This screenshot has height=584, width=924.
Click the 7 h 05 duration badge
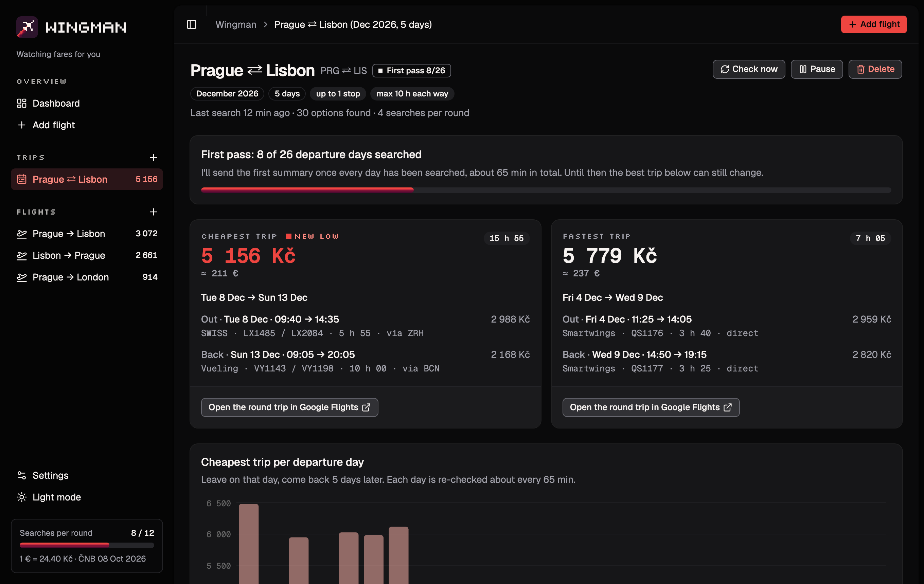pos(870,238)
